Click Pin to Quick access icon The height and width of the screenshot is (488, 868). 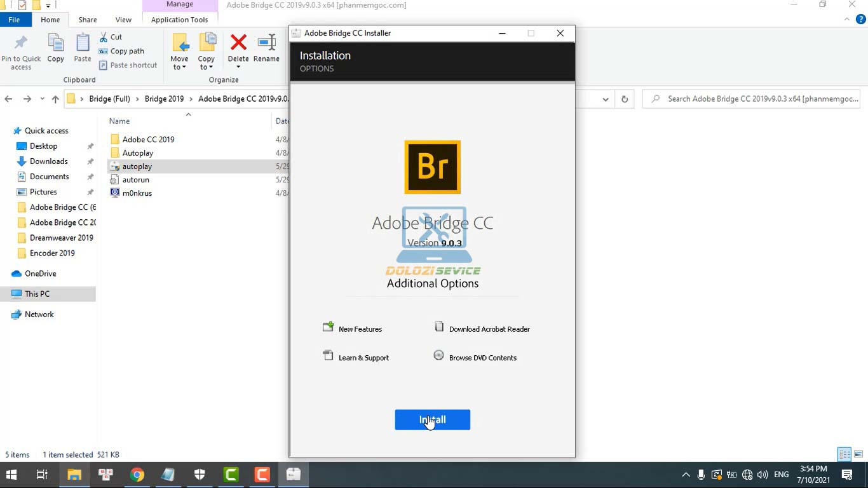(21, 43)
